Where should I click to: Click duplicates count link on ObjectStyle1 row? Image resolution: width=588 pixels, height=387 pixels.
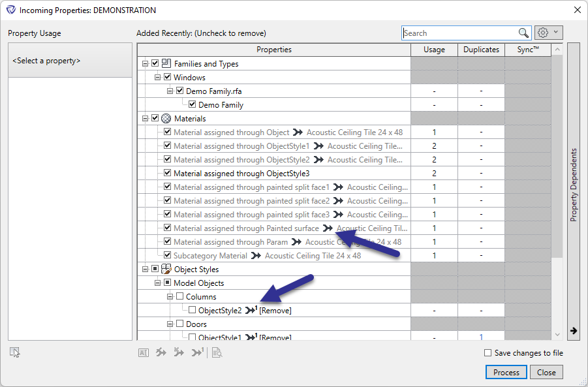click(x=481, y=337)
